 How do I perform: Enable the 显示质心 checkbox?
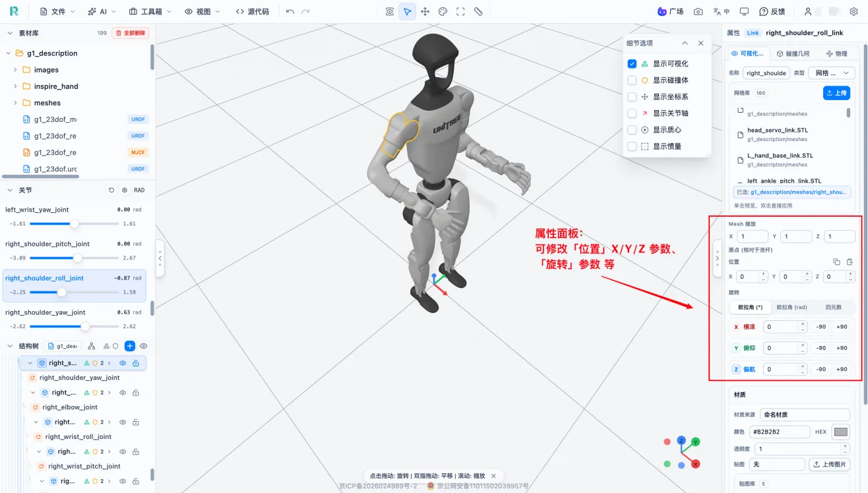point(632,130)
